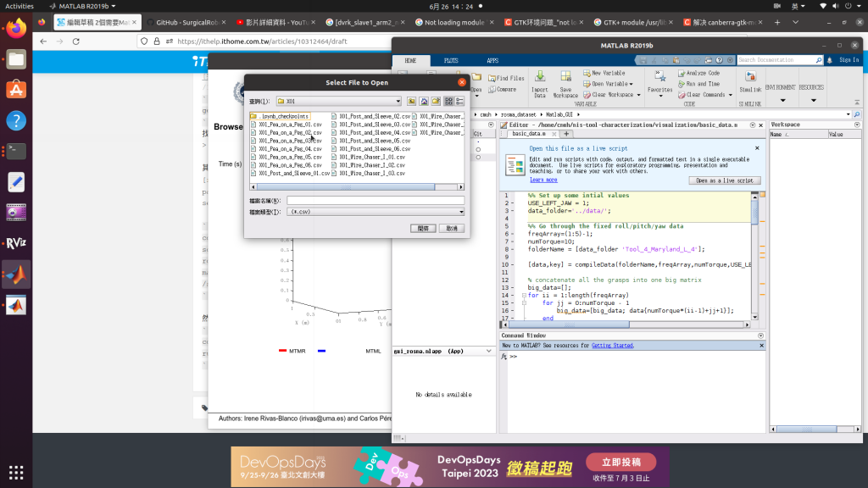Expand the RESOURCES section
868x488 pixels.
point(813,101)
